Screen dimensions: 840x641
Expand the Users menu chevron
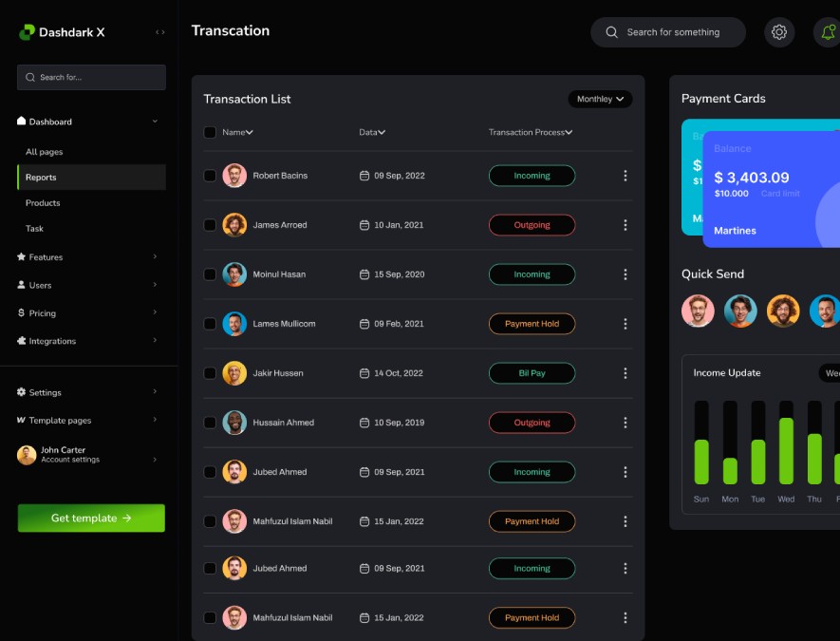click(x=155, y=285)
